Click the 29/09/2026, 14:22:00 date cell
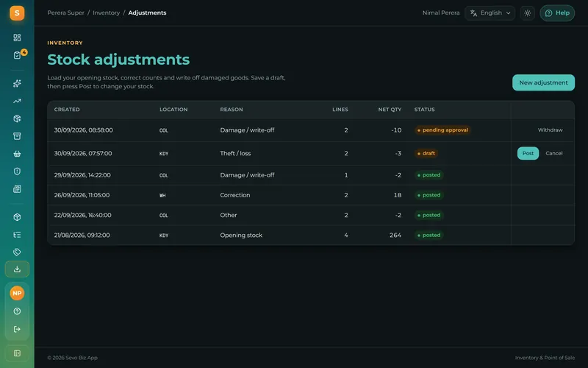The height and width of the screenshot is (368, 588). point(82,175)
